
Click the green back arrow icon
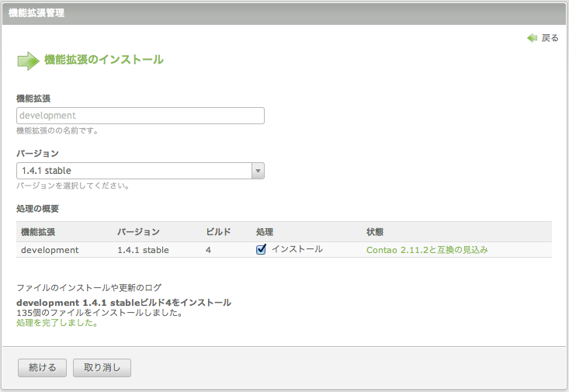click(532, 38)
